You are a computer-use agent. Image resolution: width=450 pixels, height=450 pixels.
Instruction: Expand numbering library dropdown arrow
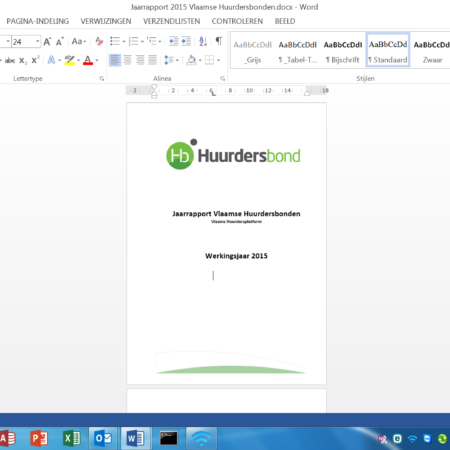tap(142, 42)
